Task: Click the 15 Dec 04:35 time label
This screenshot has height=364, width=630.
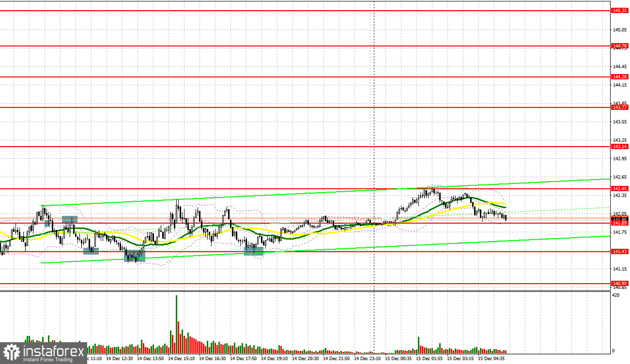Action: tap(492, 359)
